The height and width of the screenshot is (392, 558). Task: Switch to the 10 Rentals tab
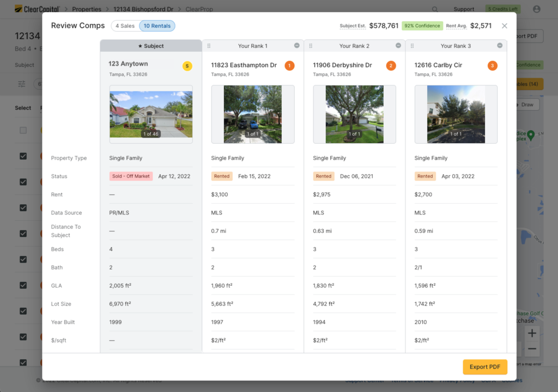(x=157, y=26)
